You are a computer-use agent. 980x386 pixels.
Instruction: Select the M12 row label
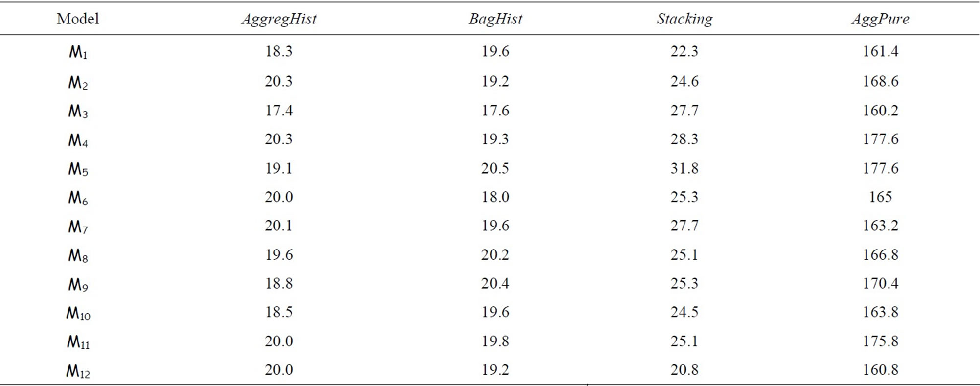point(78,371)
